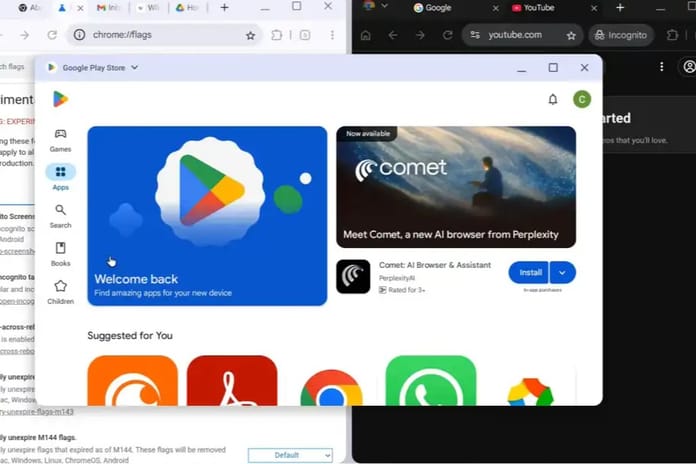
Task: Open Default dropdown for M144 flags
Action: click(290, 455)
